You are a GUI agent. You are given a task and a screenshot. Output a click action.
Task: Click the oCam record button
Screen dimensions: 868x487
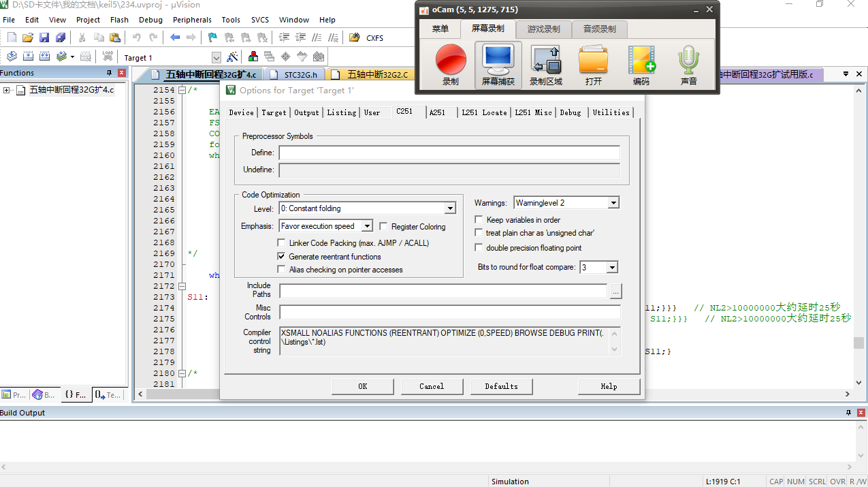[x=451, y=65]
